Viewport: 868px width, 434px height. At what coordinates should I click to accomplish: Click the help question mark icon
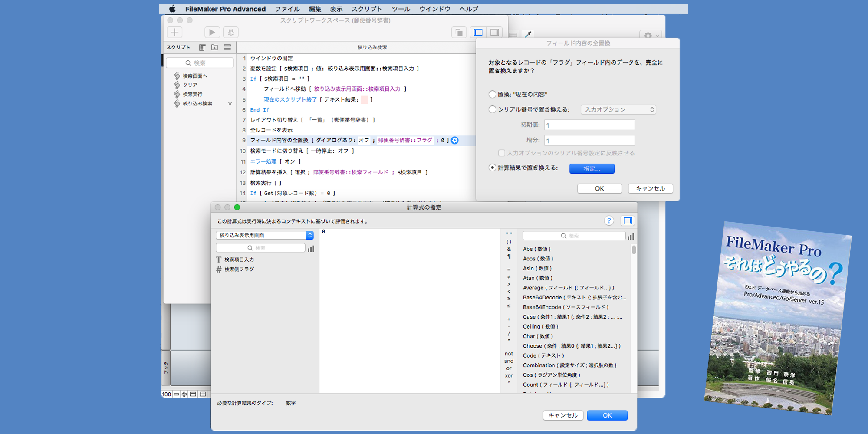609,221
